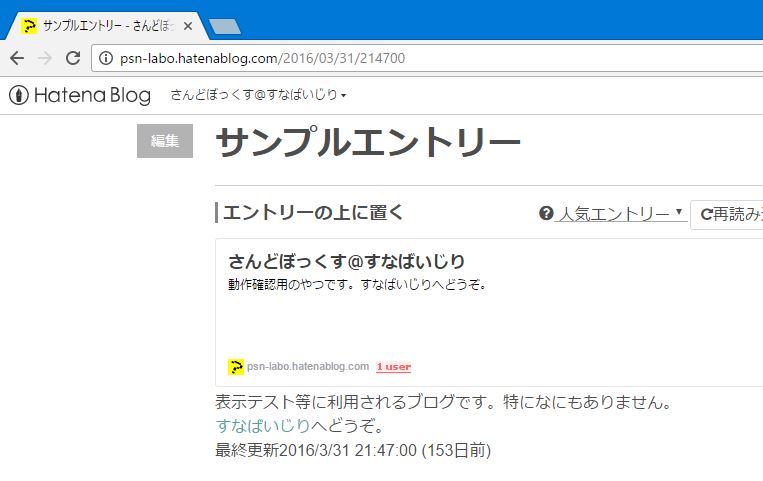
Task: Open the さんどぼっくす@すなばいじり card title
Action: pyautogui.click(x=346, y=261)
